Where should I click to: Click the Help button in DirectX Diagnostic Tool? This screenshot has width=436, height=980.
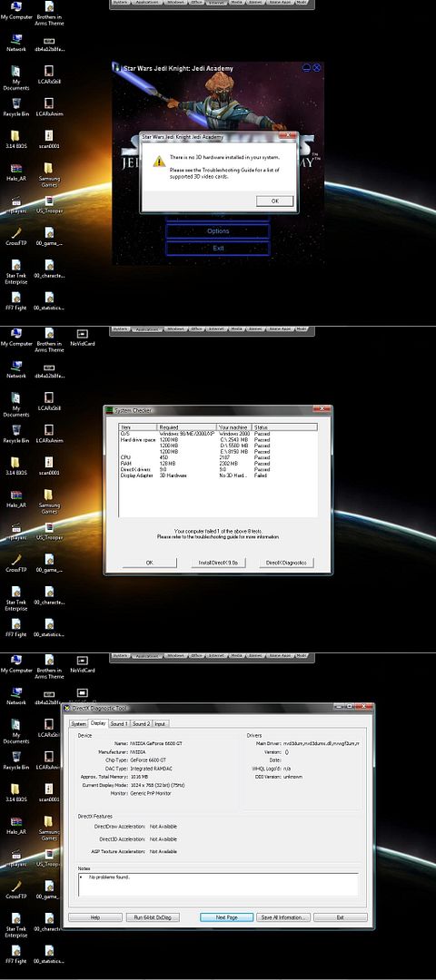coord(95,917)
